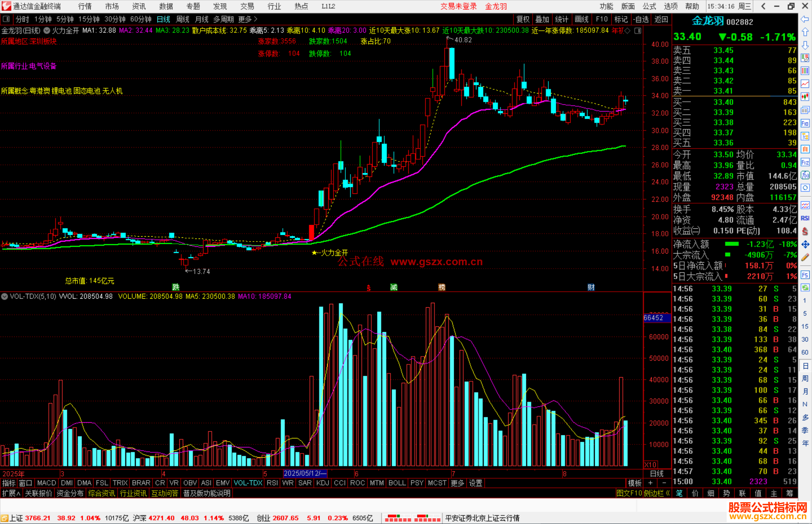Viewport: 812px width, 524px height.
Task: Click the 66452 volume axis value marker
Action: tap(657, 318)
